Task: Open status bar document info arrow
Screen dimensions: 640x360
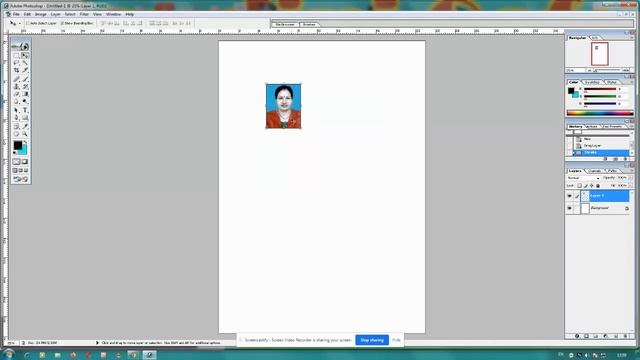Action: 97,343
